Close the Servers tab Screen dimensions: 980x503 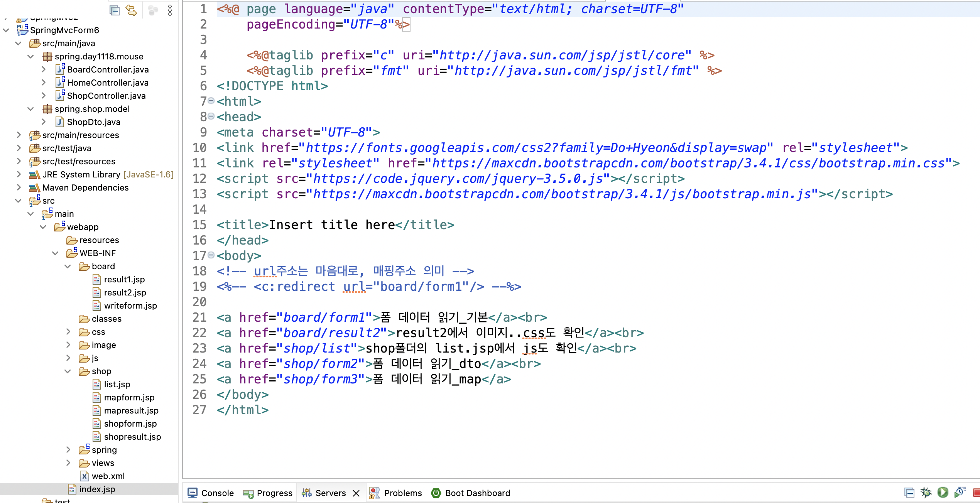pyautogui.click(x=356, y=493)
